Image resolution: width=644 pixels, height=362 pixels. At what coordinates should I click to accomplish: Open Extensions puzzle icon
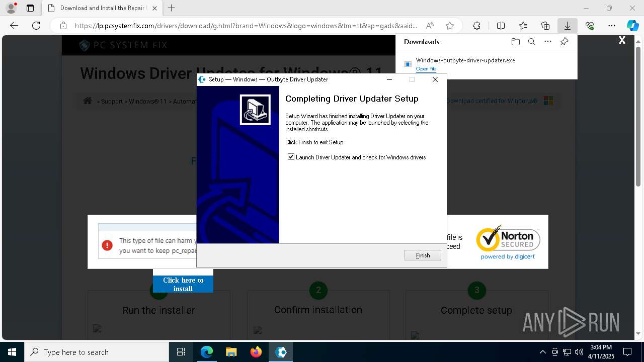click(x=476, y=26)
